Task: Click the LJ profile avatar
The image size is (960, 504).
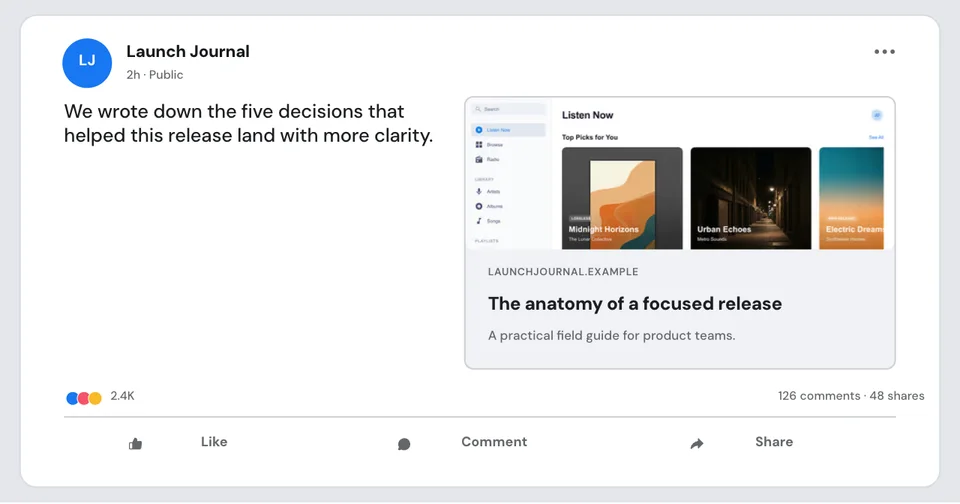Action: point(87,63)
